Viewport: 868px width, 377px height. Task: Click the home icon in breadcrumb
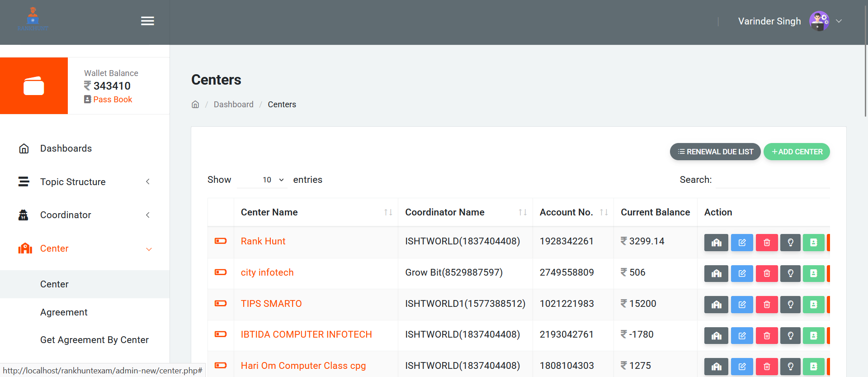click(x=195, y=105)
